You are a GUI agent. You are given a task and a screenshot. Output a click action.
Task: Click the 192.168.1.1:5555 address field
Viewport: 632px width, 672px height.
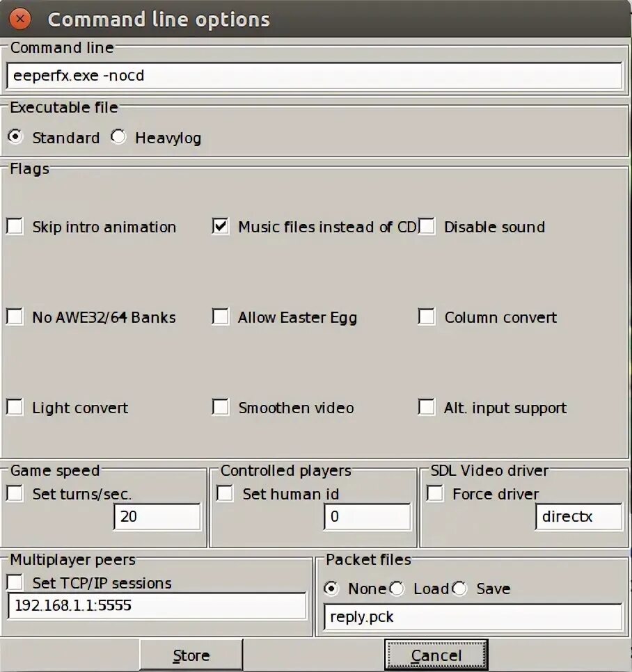157,606
